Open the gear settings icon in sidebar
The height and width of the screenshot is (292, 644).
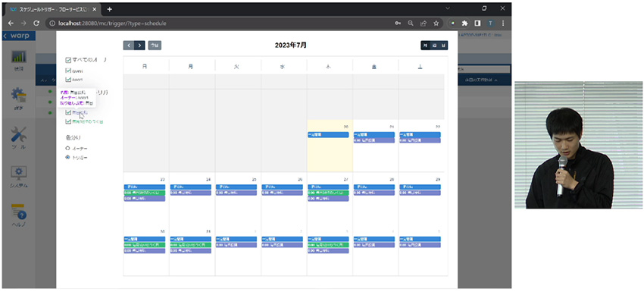(x=18, y=96)
